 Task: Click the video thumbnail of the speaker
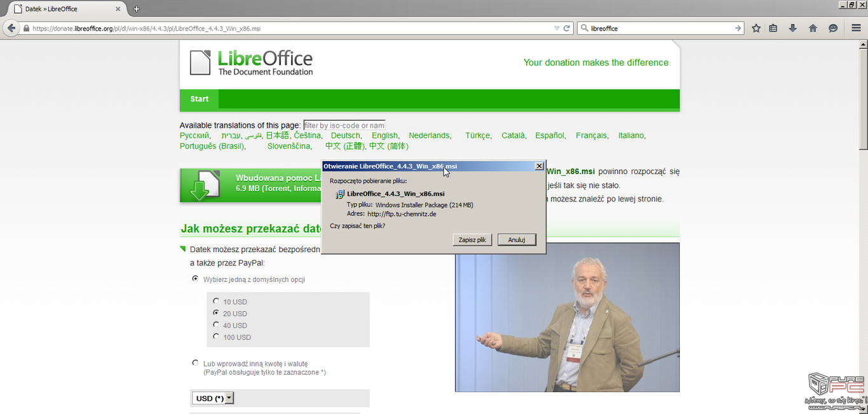pyautogui.click(x=567, y=317)
